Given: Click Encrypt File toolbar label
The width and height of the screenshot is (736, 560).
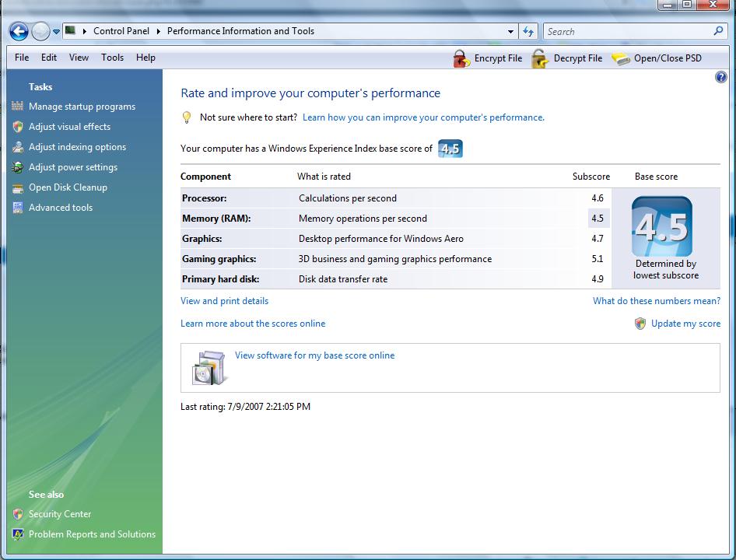Looking at the screenshot, I should [498, 58].
